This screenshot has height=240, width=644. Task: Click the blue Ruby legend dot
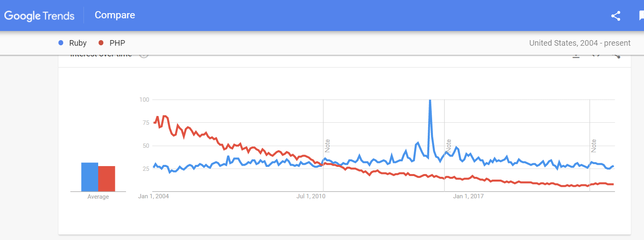coord(60,43)
